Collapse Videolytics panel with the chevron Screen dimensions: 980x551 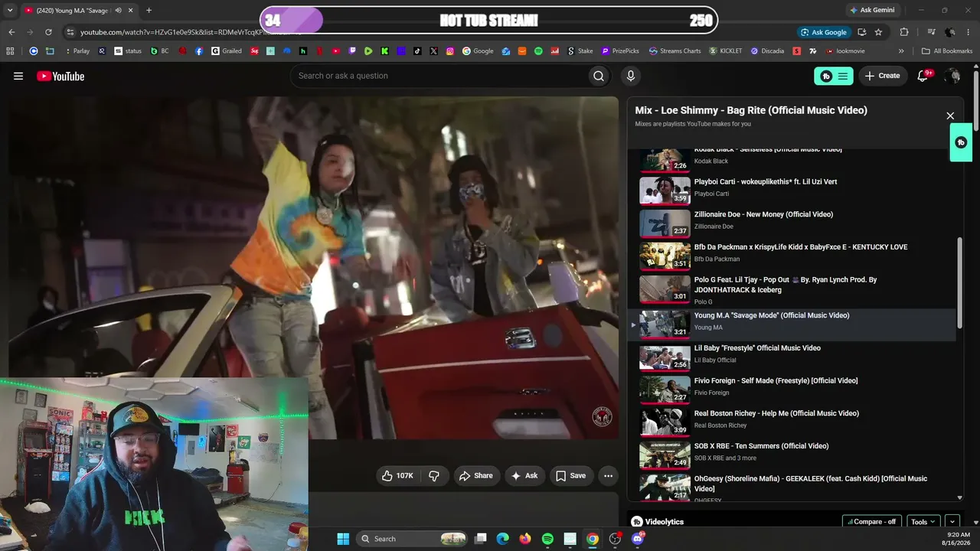point(952,522)
